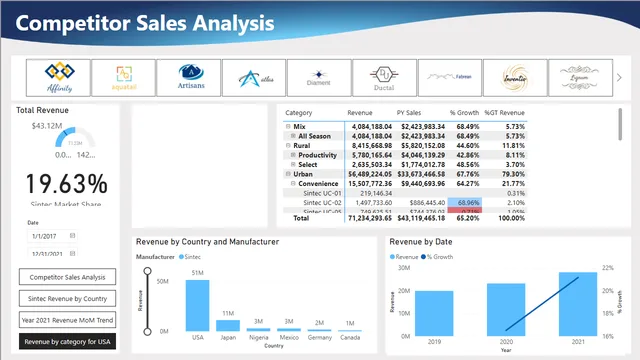Click the matrix table vertical scrollbar
Image resolution: width=640 pixels, height=360 pixels.
coord(620,124)
